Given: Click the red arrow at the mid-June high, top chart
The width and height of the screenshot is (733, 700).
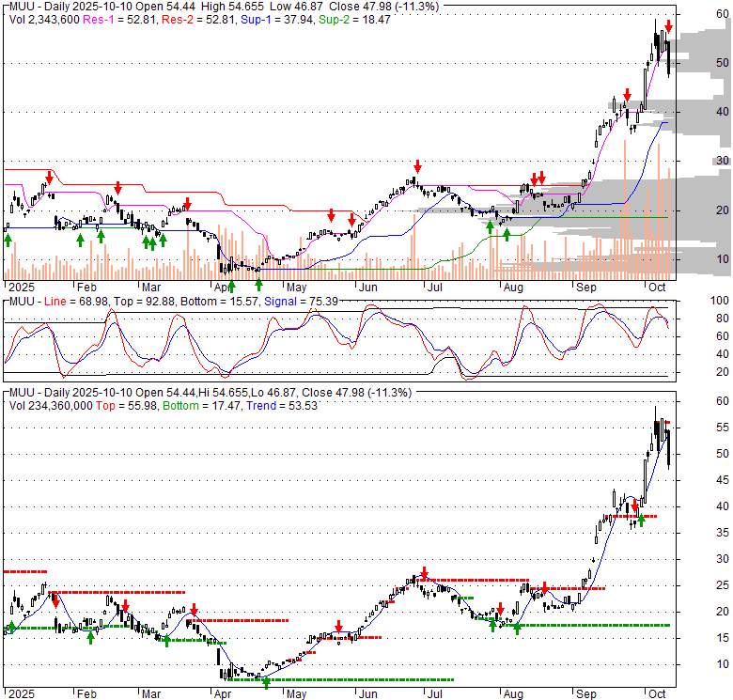Looking at the screenshot, I should click(x=416, y=165).
